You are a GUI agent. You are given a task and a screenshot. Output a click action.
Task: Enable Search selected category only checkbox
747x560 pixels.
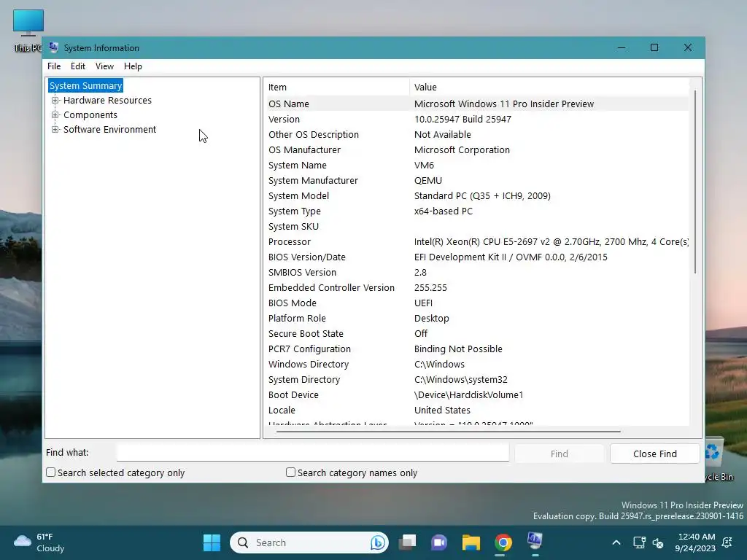[x=50, y=472]
